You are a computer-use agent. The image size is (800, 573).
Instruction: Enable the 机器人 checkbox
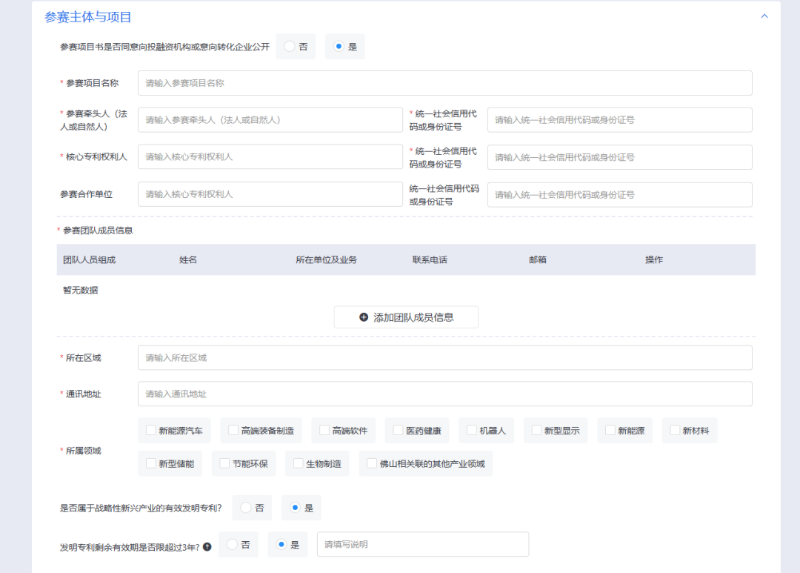469,431
